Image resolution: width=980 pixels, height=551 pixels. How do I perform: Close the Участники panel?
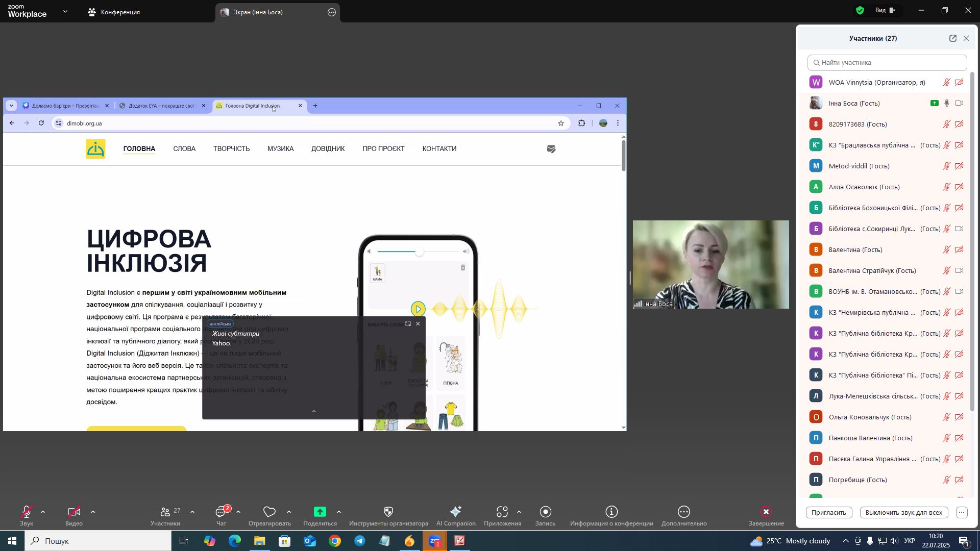(966, 38)
